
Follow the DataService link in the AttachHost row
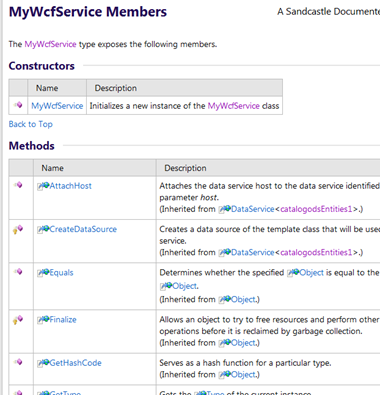(252, 209)
